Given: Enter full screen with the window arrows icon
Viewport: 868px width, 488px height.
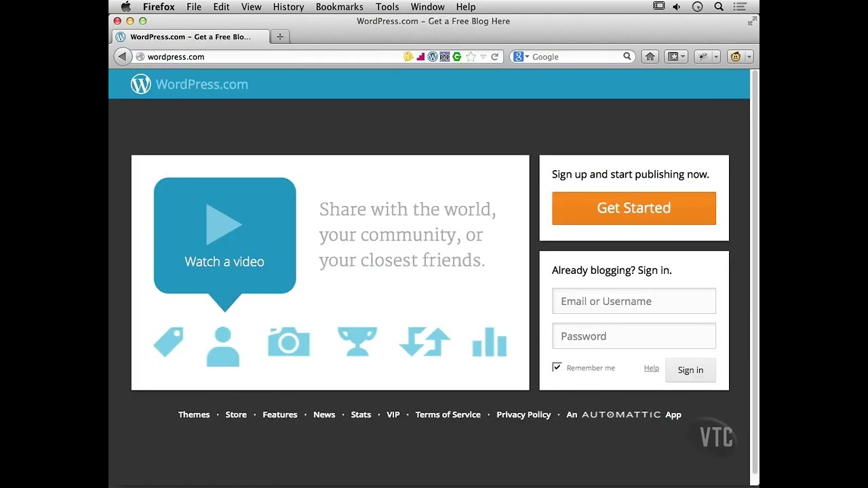Looking at the screenshot, I should 751,22.
